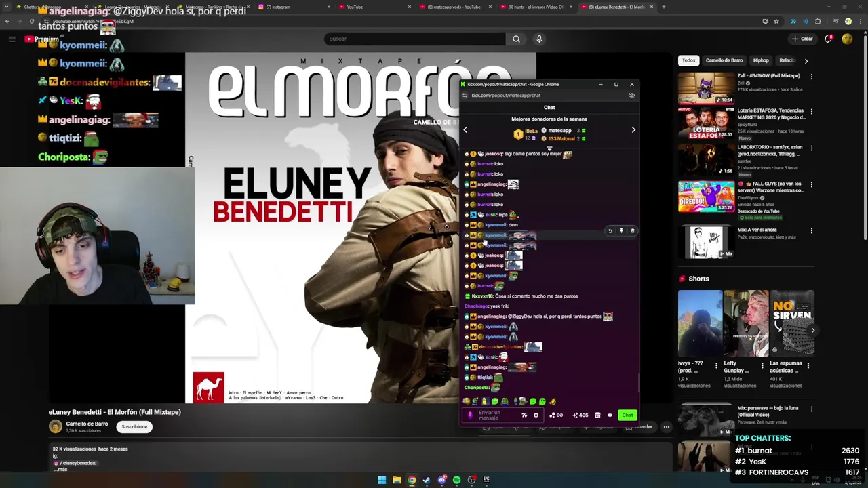Open the Windows Start menu
868x488 pixels.
pyautogui.click(x=382, y=480)
